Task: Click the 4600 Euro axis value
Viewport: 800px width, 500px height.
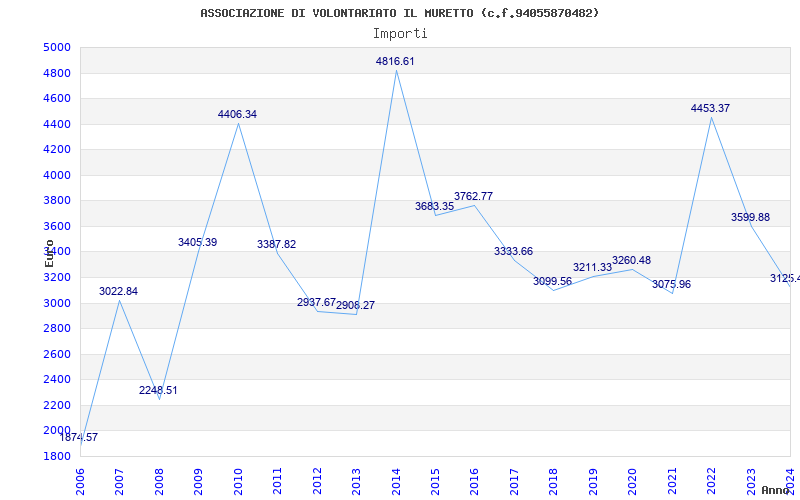Action: tap(57, 99)
